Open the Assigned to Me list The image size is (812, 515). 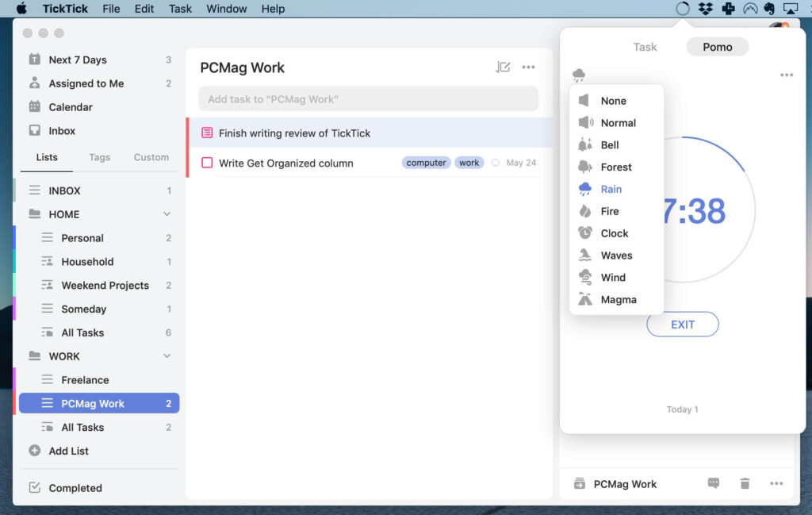99,83
